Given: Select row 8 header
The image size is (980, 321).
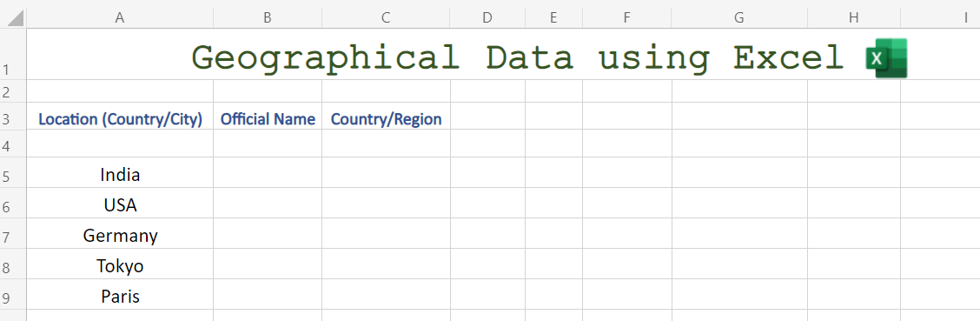Looking at the screenshot, I should pyautogui.click(x=13, y=264).
